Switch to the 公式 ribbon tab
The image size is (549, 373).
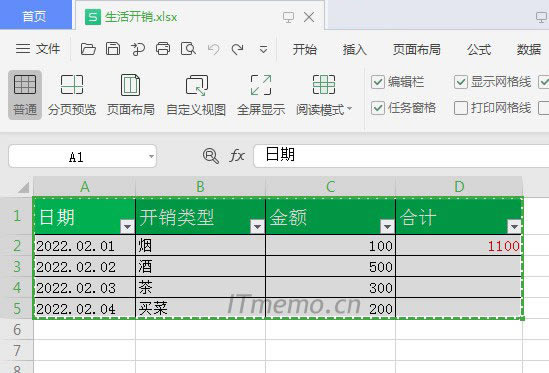479,49
